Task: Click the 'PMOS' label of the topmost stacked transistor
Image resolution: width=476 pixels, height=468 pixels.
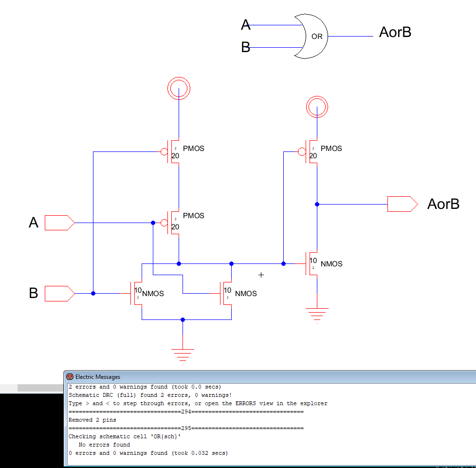Action: tap(193, 148)
